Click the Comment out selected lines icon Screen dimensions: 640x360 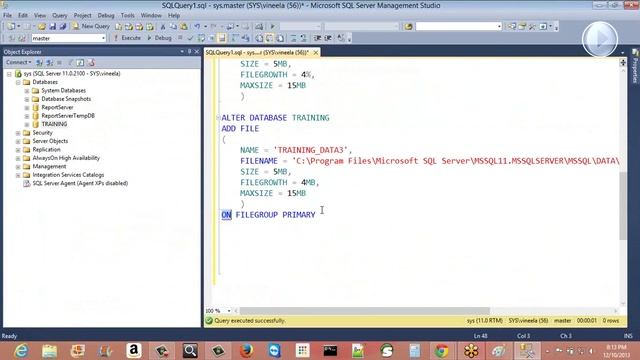click(x=293, y=38)
